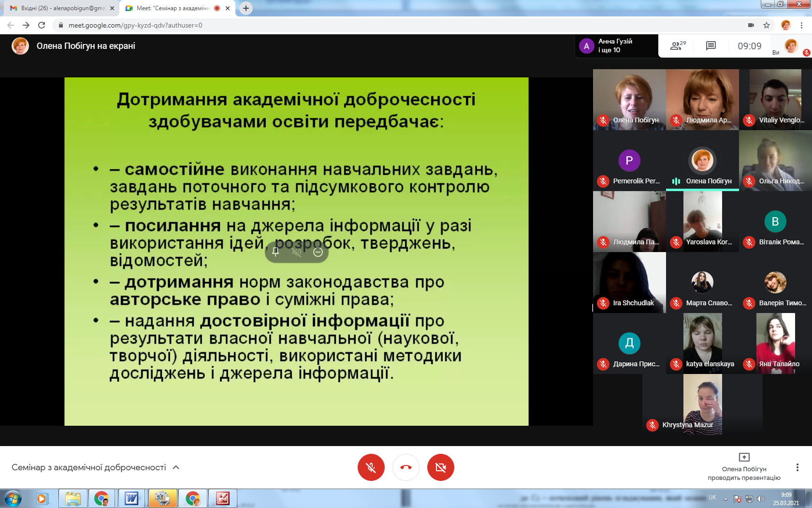The image size is (812, 508).
Task: Open Microsoft Word from the taskbar
Action: tap(131, 498)
